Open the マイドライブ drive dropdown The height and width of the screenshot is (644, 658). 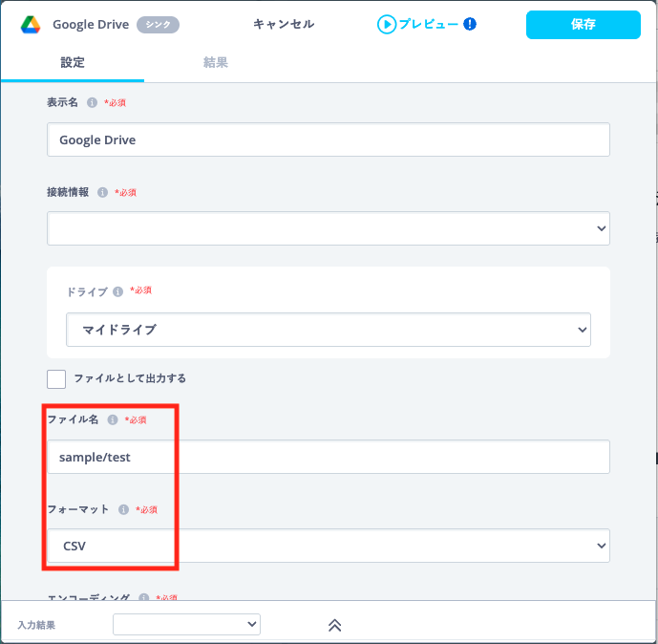[x=329, y=330]
